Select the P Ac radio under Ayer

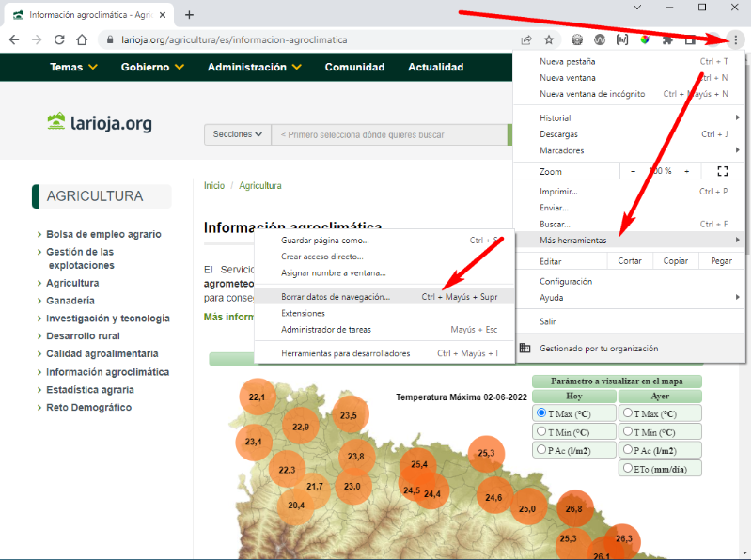pyautogui.click(x=627, y=450)
